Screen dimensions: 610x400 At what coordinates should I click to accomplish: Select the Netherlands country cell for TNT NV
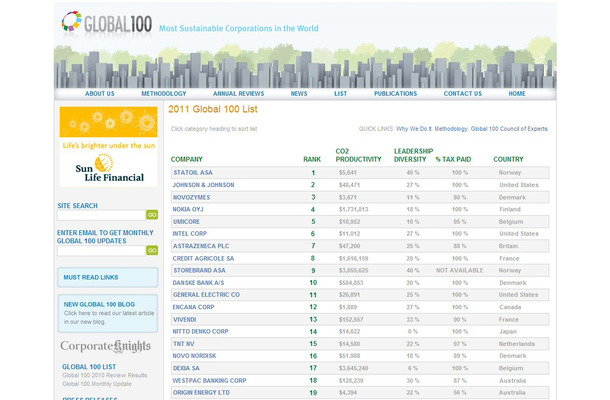point(517,344)
